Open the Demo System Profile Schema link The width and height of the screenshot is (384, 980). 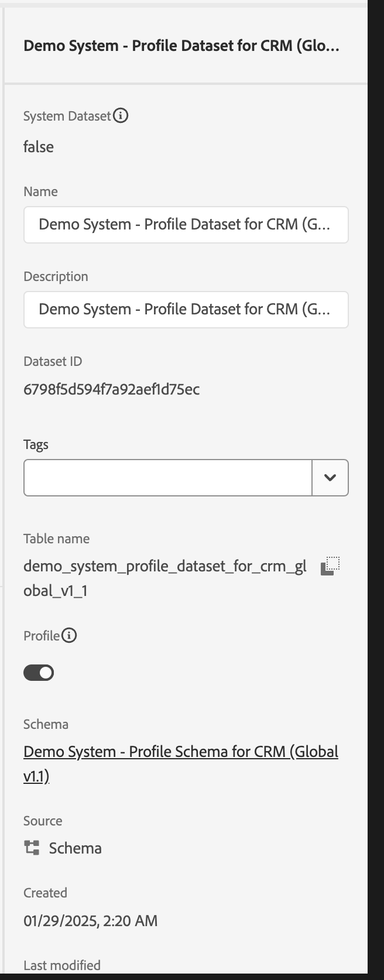(x=180, y=752)
